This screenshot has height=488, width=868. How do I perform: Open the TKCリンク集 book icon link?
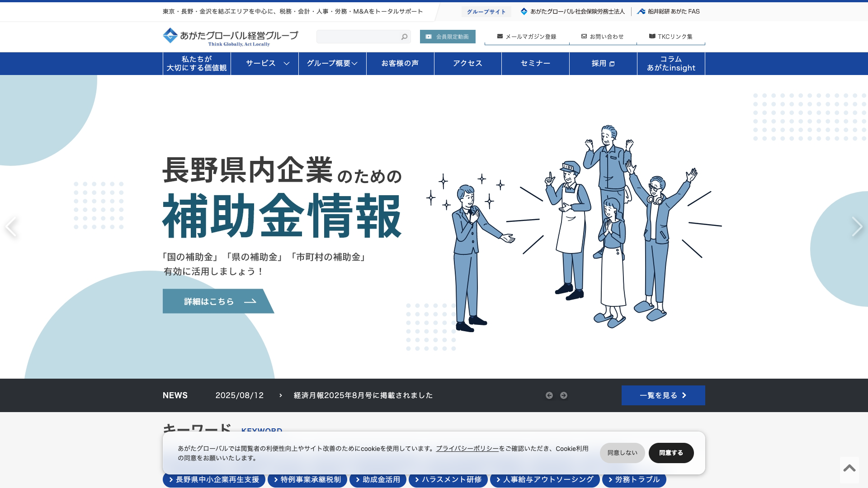670,37
